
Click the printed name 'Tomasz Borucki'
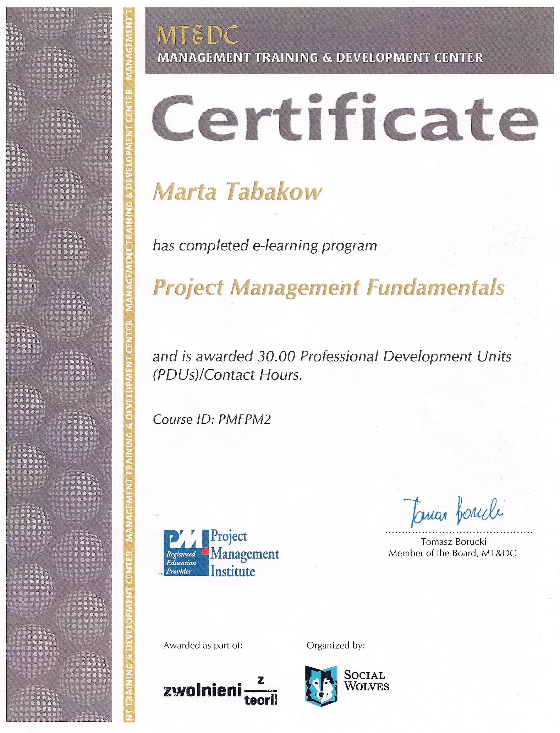tap(454, 542)
